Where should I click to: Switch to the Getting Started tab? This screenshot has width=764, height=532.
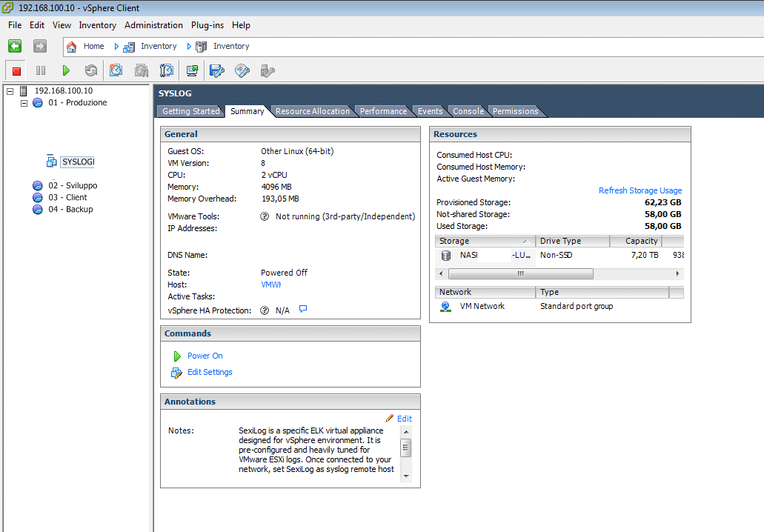pos(191,111)
